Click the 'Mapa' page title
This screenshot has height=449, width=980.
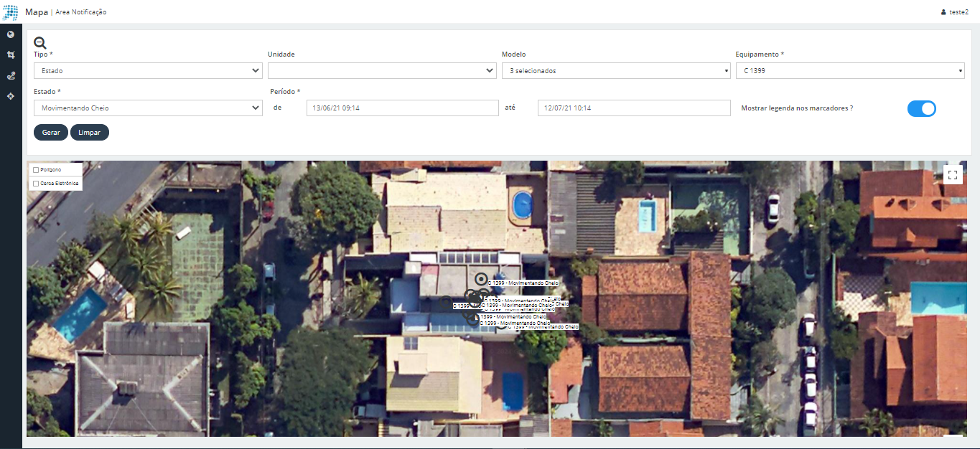(x=37, y=12)
